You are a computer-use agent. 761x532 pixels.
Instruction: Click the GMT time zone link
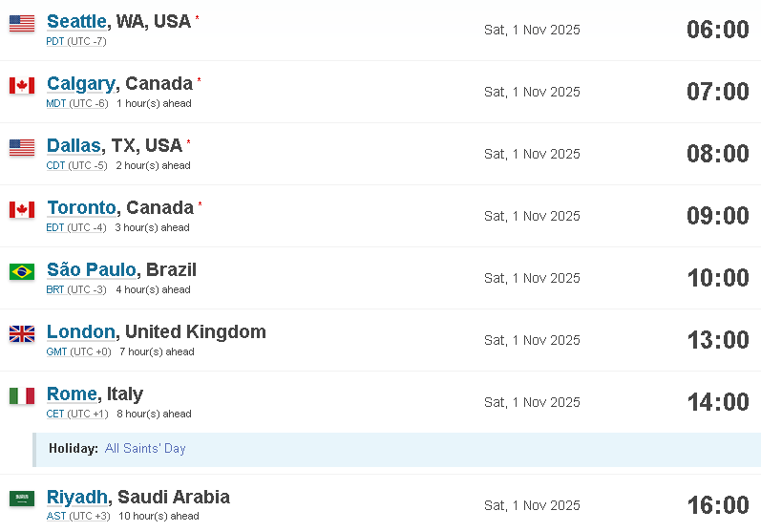pyautogui.click(x=56, y=351)
